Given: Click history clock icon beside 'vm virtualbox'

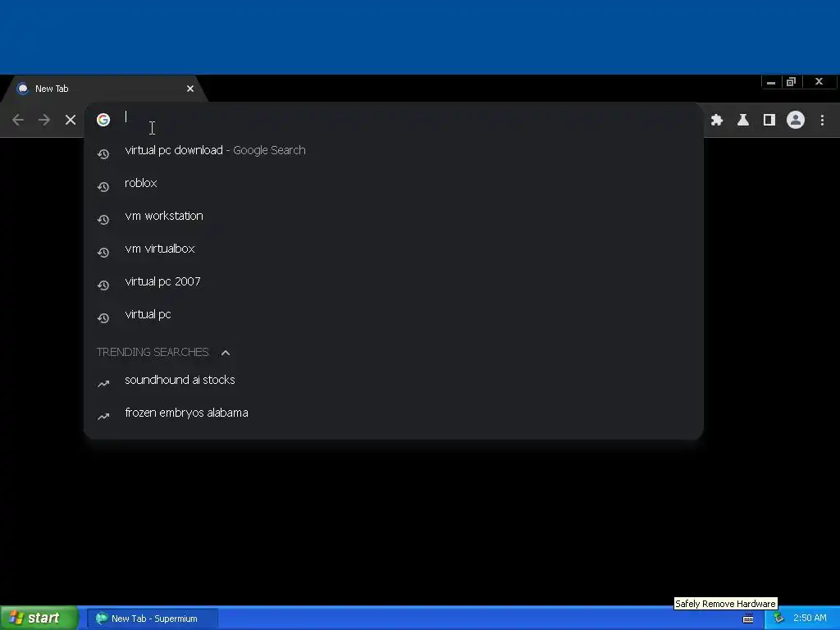Looking at the screenshot, I should [103, 253].
